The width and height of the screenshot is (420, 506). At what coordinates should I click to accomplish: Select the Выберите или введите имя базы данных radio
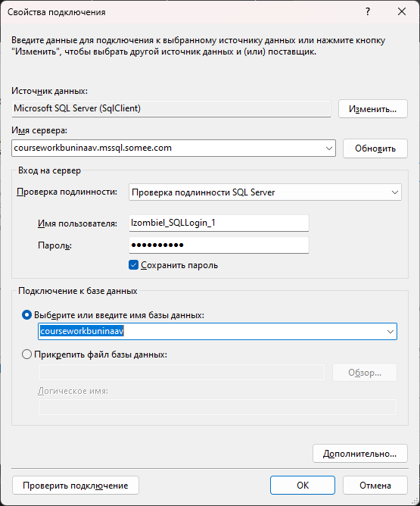pos(26,315)
